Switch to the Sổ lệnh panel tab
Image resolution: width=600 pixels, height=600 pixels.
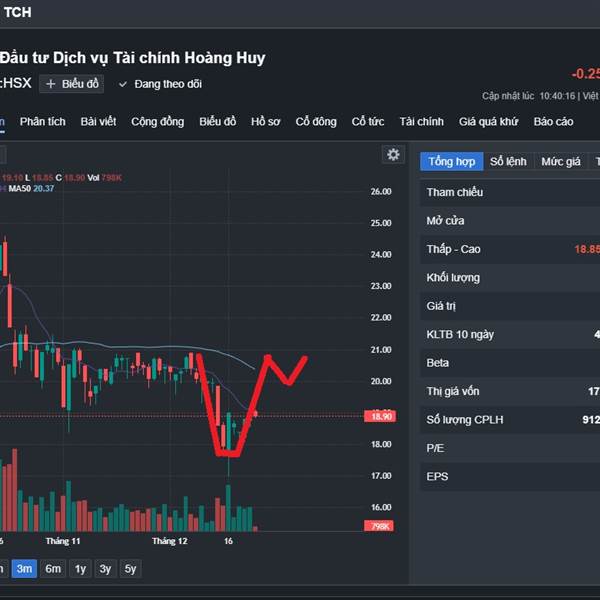508,161
